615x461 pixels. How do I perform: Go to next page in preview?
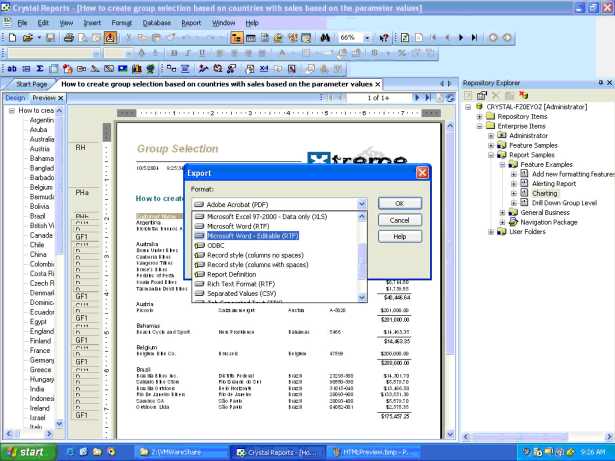click(x=417, y=98)
